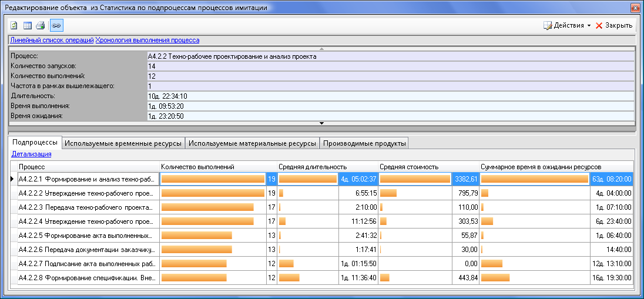644x299 pixels.
Task: Click the printer icon
Action: 40,25
